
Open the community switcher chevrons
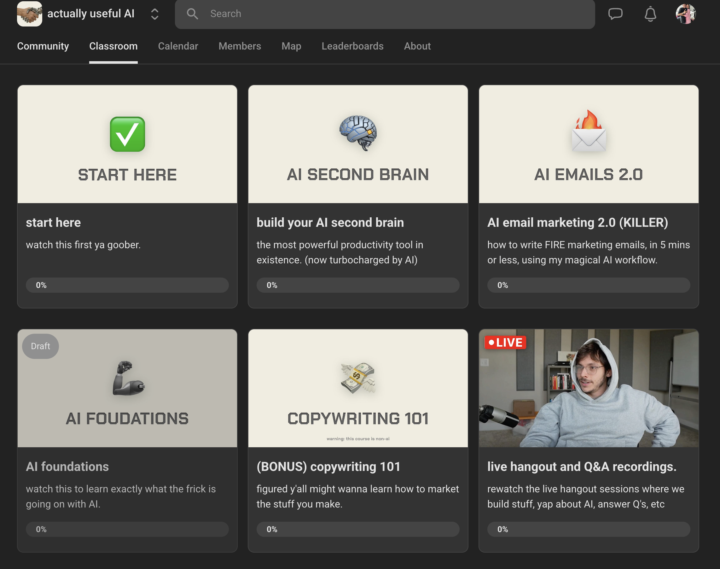click(x=155, y=14)
